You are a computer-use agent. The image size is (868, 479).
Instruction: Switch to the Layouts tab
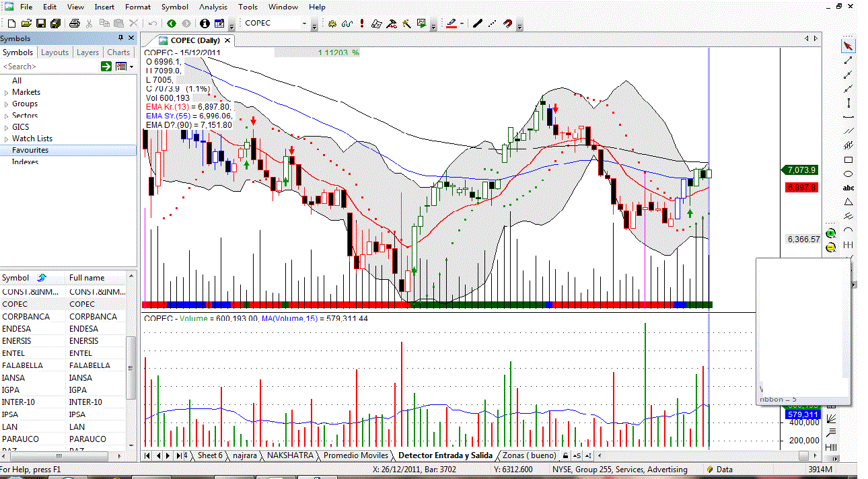tap(55, 52)
